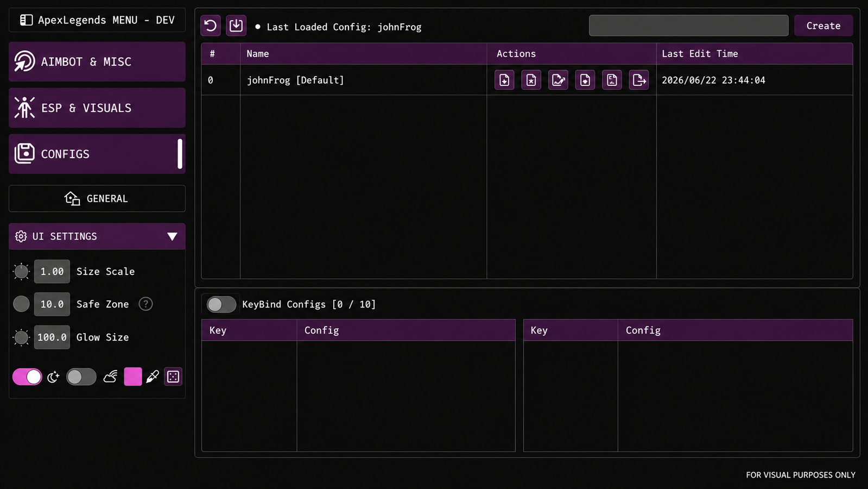Click the first load-file action icon for johnFrog
Viewport: 868px width, 489px height.
[x=504, y=80]
